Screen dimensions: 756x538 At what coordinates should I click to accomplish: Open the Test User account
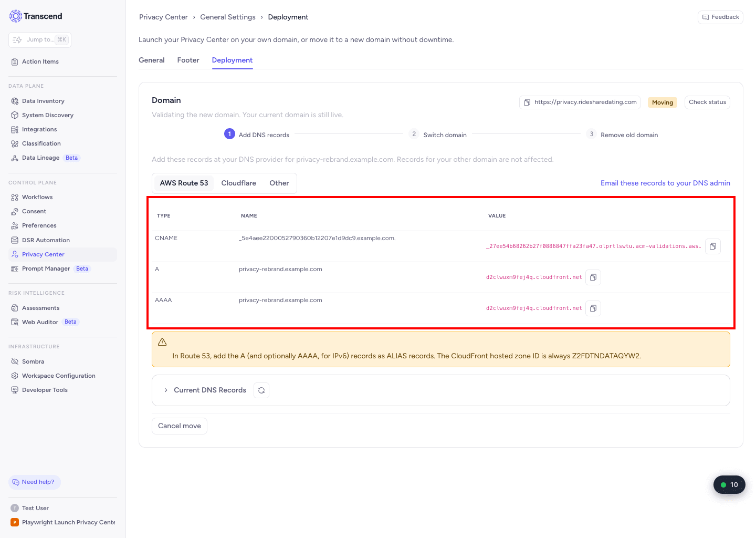click(35, 508)
